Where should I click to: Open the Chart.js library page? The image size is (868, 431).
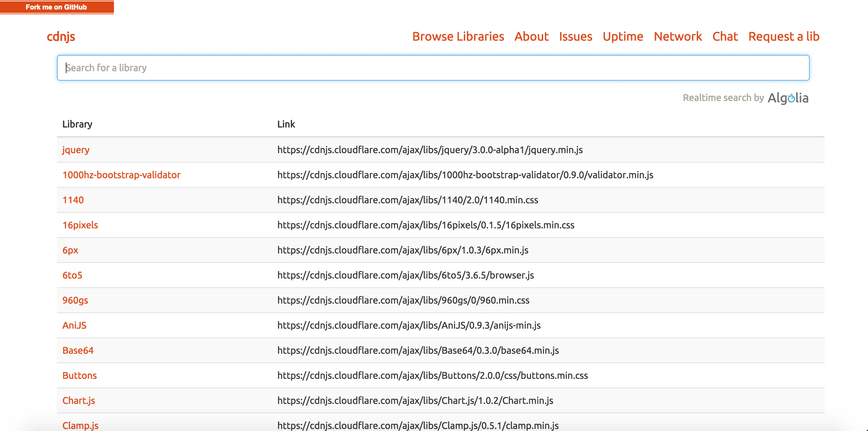[79, 401]
